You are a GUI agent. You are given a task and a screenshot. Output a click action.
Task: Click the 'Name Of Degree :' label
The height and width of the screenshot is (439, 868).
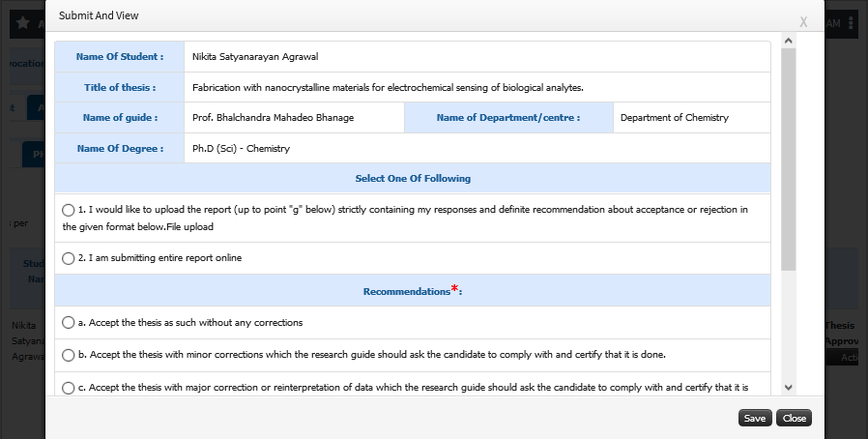coord(120,148)
